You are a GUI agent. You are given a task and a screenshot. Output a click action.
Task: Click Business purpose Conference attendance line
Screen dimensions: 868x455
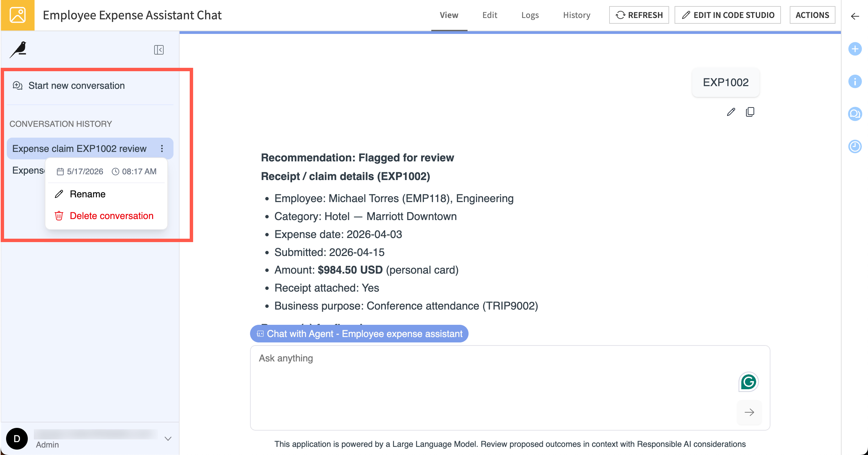(406, 306)
